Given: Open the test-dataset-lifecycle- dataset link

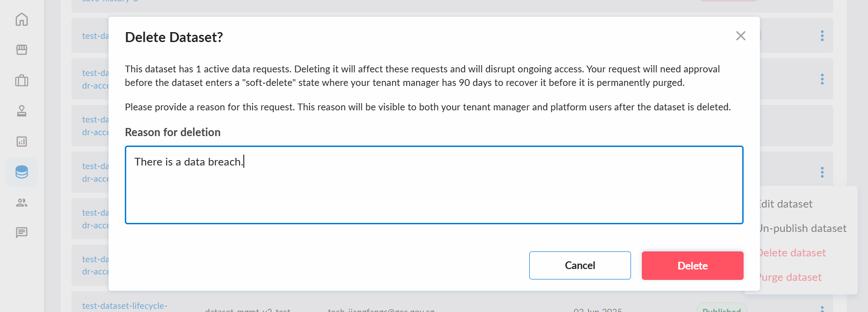Looking at the screenshot, I should point(125,306).
